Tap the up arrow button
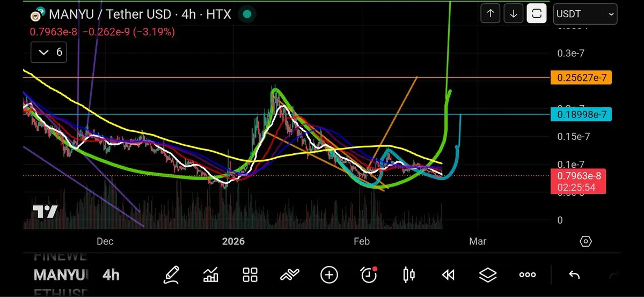This screenshot has height=297, width=644. pyautogui.click(x=491, y=14)
